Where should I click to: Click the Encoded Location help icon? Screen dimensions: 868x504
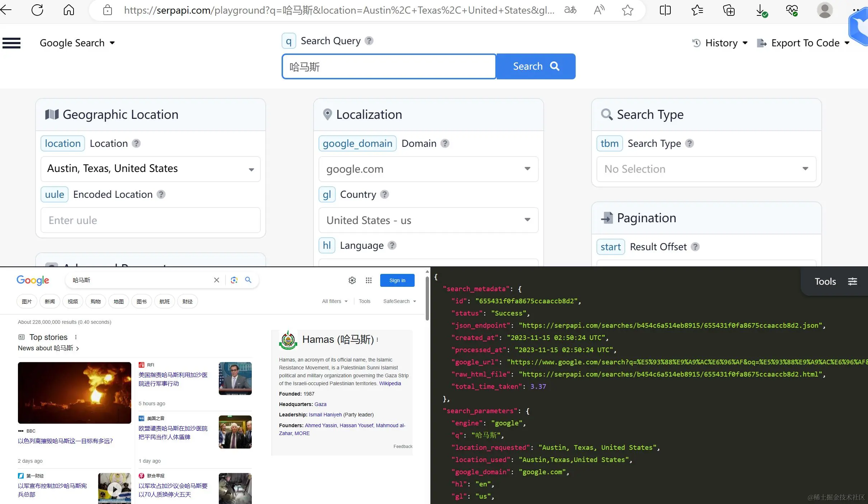coord(161,194)
